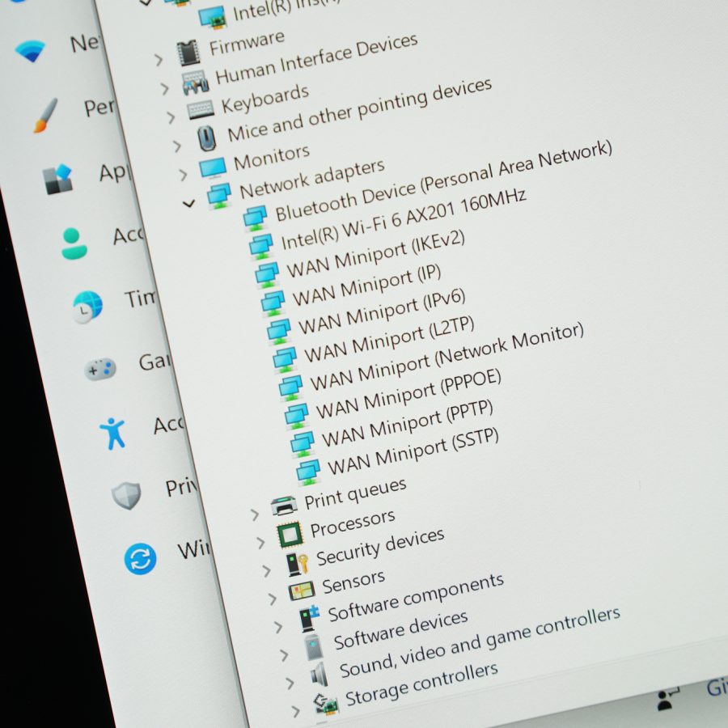
Task: Select the Security devices label
Action: tap(380, 548)
